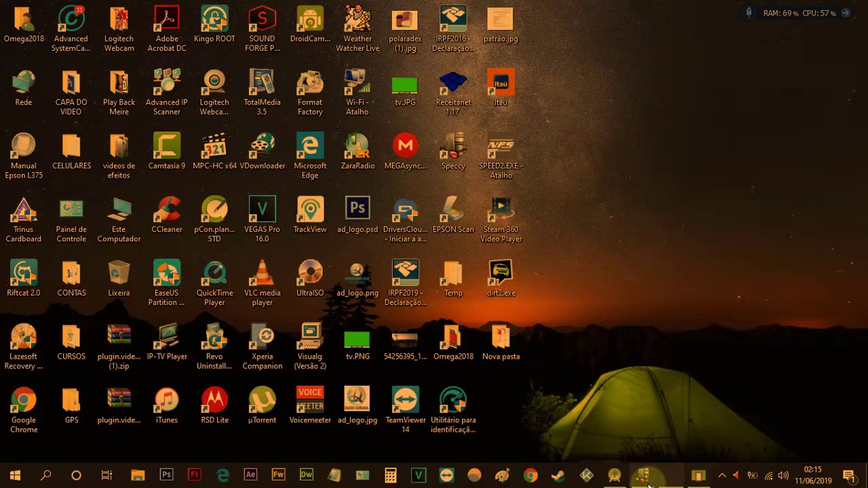
Task: Select the Nova pasta folder
Action: (x=501, y=342)
